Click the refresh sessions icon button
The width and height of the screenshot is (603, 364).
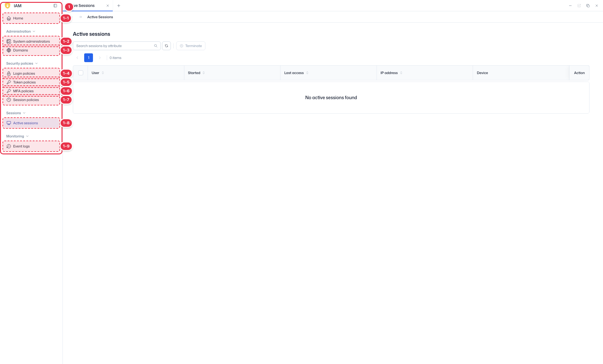tap(166, 46)
